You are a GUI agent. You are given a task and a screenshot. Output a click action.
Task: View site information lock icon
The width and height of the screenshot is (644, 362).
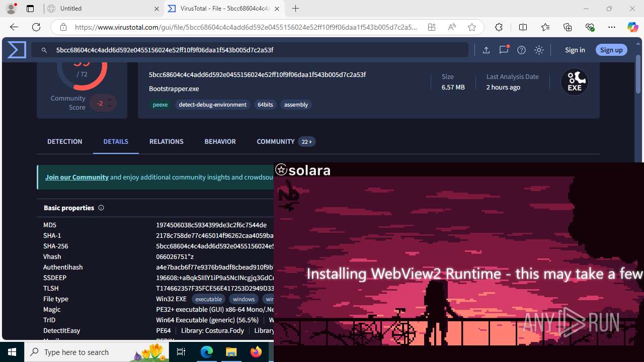pyautogui.click(x=63, y=27)
